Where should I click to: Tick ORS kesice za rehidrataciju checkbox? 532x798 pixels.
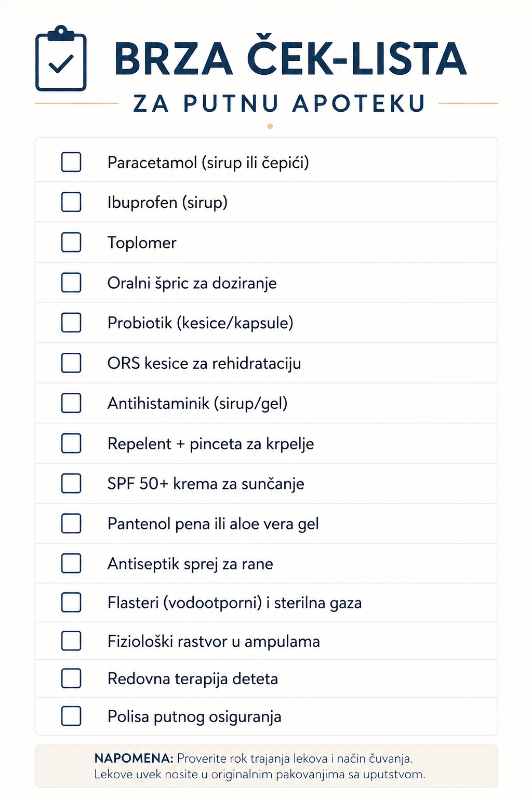(71, 363)
